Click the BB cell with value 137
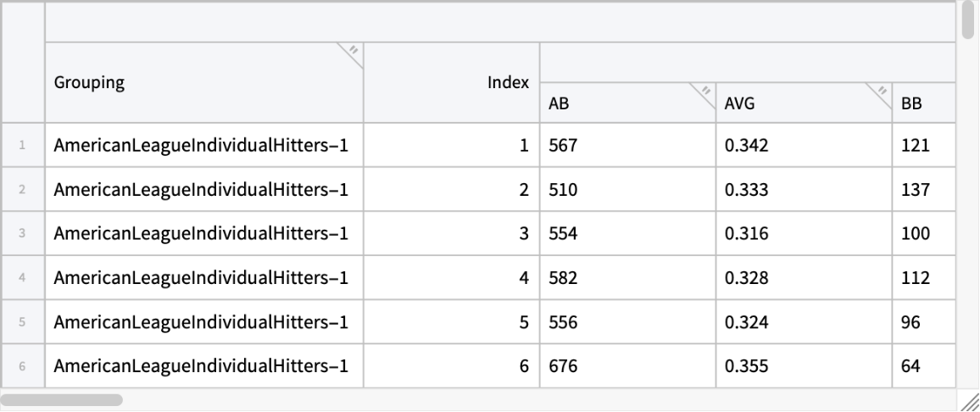 [x=916, y=190]
